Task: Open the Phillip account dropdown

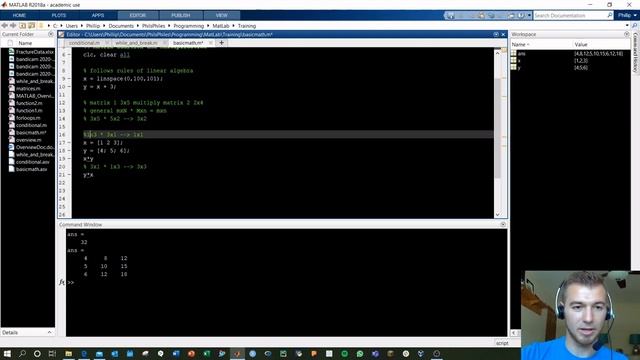Action: [x=627, y=16]
